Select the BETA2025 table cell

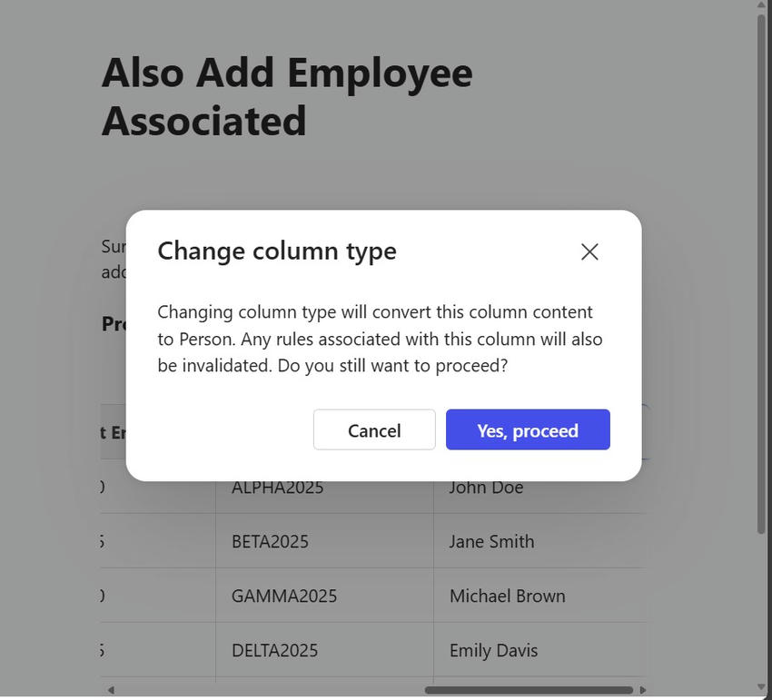click(271, 541)
